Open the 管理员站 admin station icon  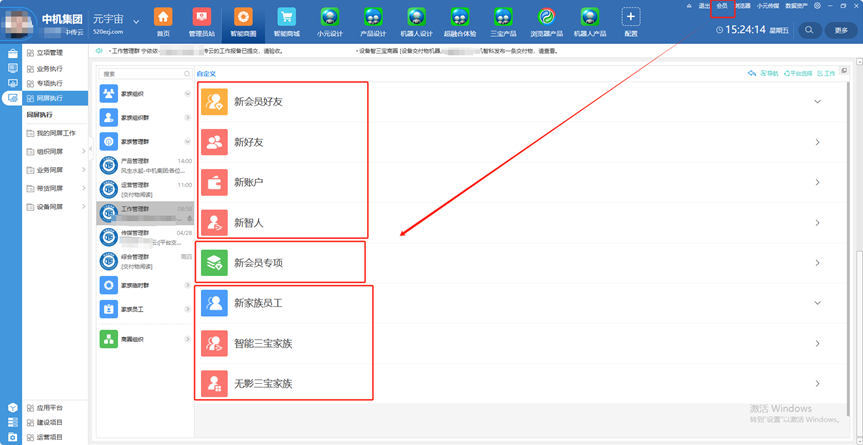click(x=201, y=17)
